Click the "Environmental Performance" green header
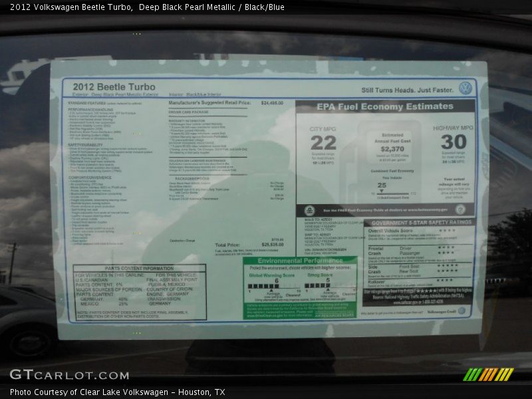 click(301, 261)
